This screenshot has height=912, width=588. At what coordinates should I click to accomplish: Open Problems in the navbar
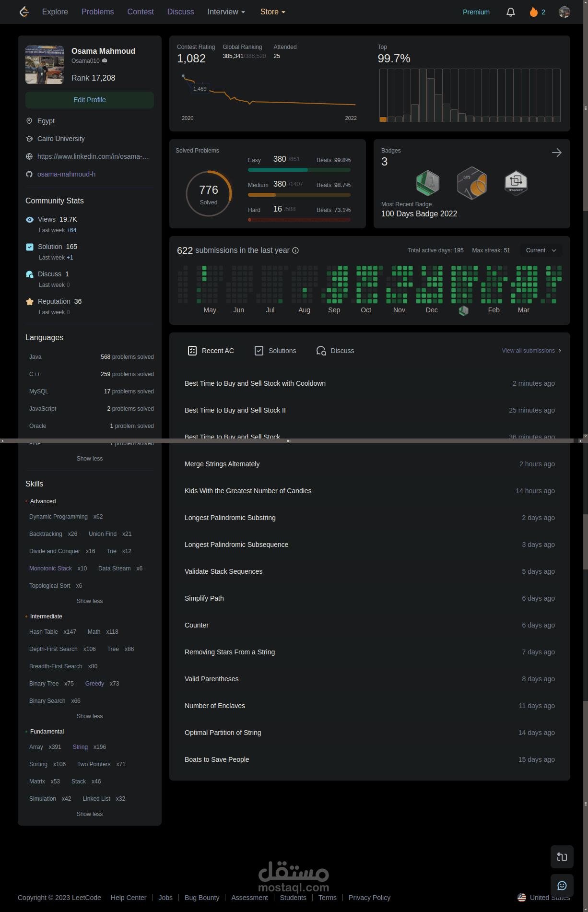[97, 12]
